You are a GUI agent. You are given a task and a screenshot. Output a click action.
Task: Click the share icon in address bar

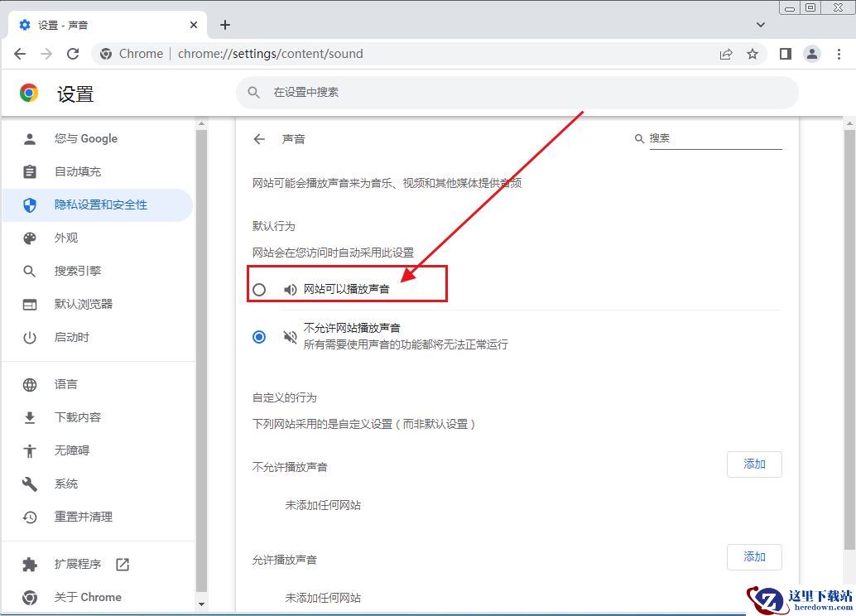pos(726,54)
